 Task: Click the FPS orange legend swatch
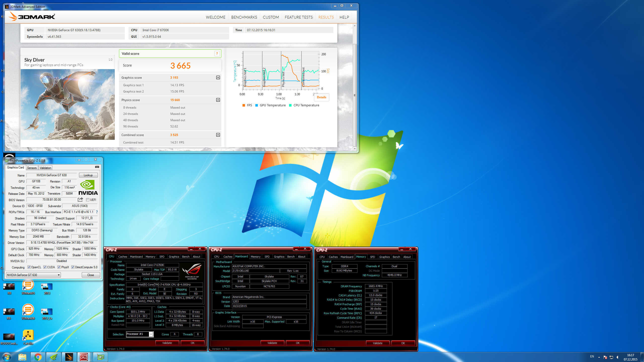[244, 105]
